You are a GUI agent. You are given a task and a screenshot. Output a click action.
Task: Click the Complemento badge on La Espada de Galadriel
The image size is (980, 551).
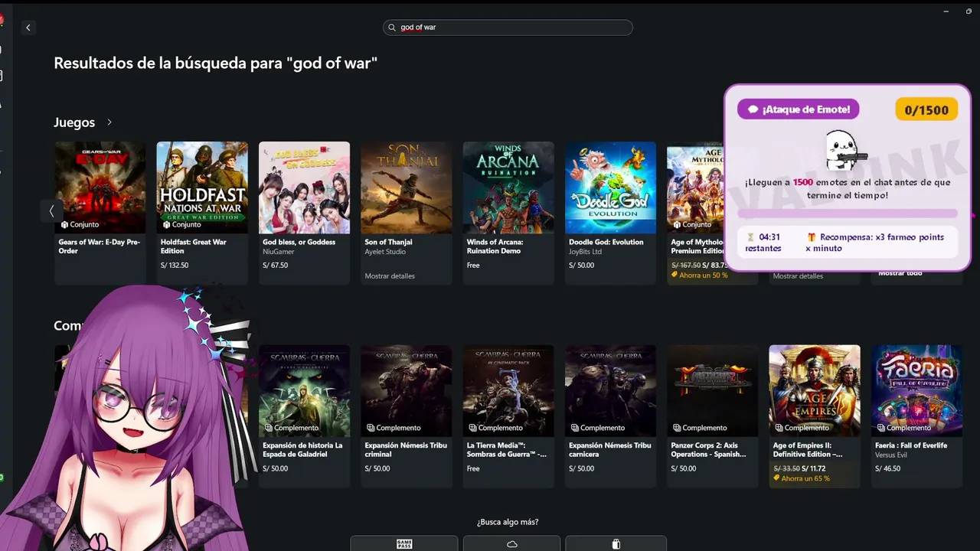[x=292, y=428]
